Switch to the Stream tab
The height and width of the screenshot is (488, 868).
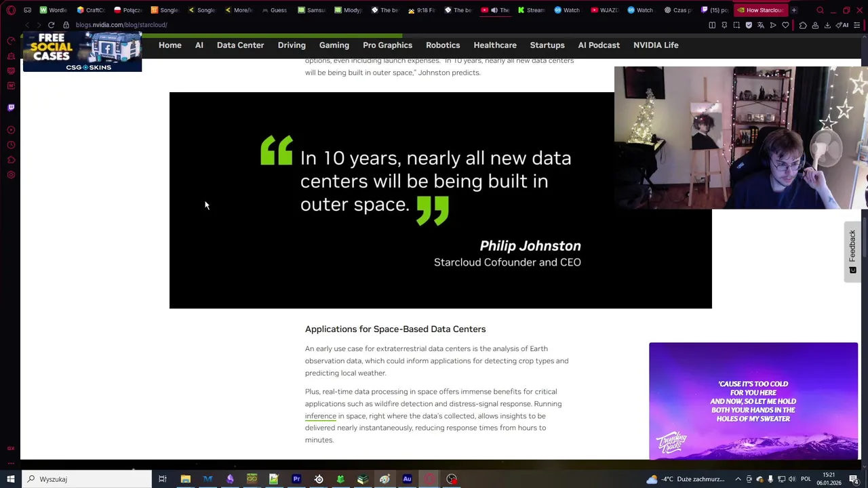tap(531, 10)
